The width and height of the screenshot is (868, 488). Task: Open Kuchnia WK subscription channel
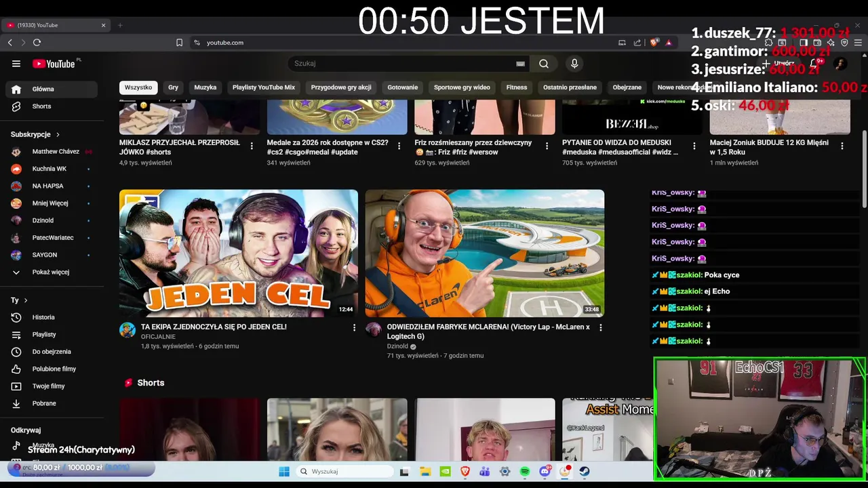pos(52,169)
